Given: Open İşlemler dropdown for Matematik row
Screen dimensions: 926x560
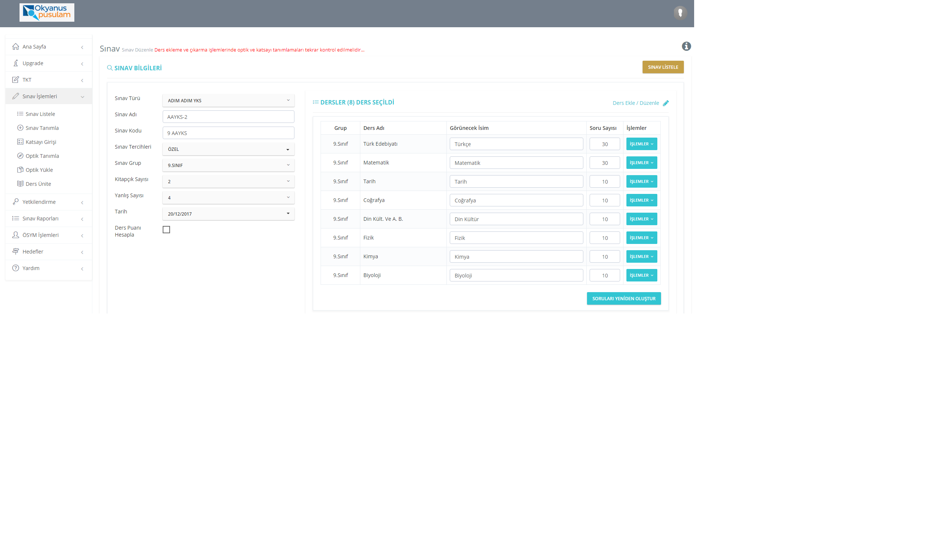Looking at the screenshot, I should (x=641, y=163).
